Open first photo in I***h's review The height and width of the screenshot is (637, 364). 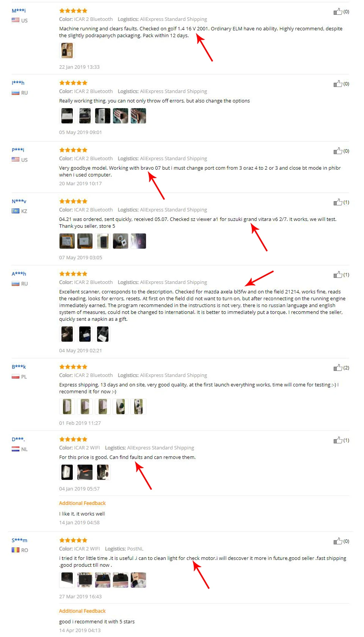[x=67, y=116]
